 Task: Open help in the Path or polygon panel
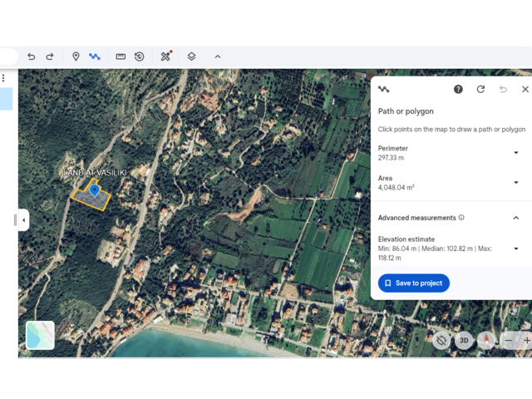pyautogui.click(x=458, y=89)
